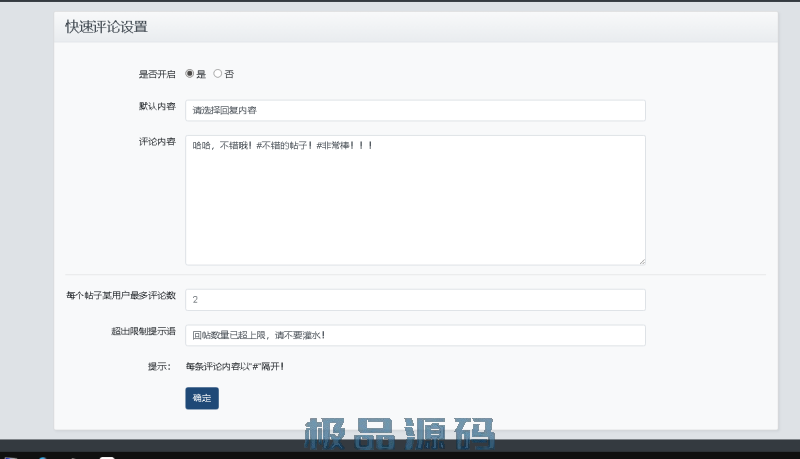Focus the 每个帖子某用户最多评论数 number field

[415, 300]
